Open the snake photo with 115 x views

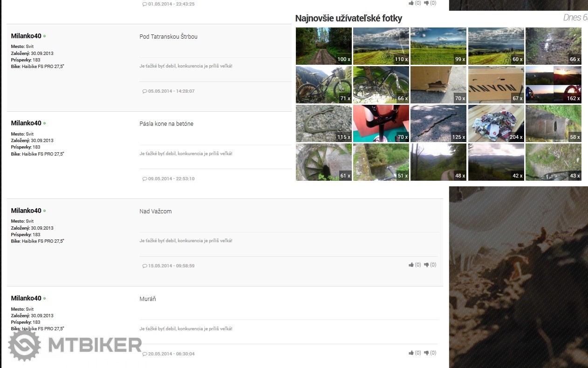click(324, 123)
